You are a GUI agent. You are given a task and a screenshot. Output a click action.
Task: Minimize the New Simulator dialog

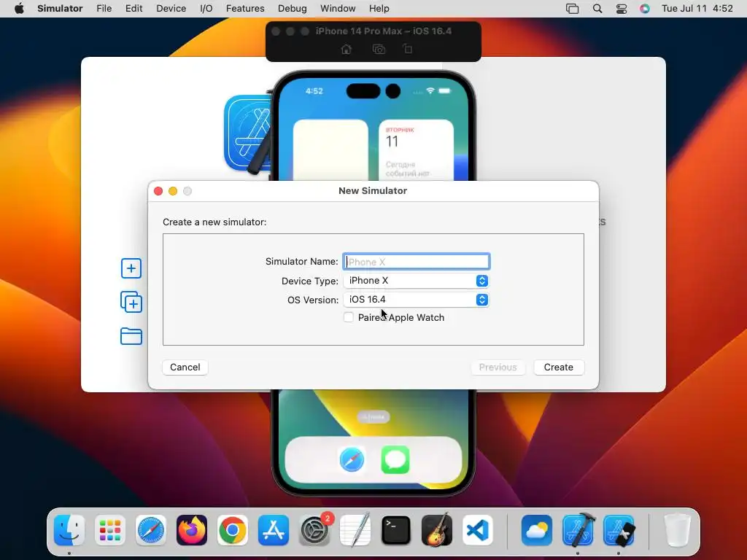173,191
